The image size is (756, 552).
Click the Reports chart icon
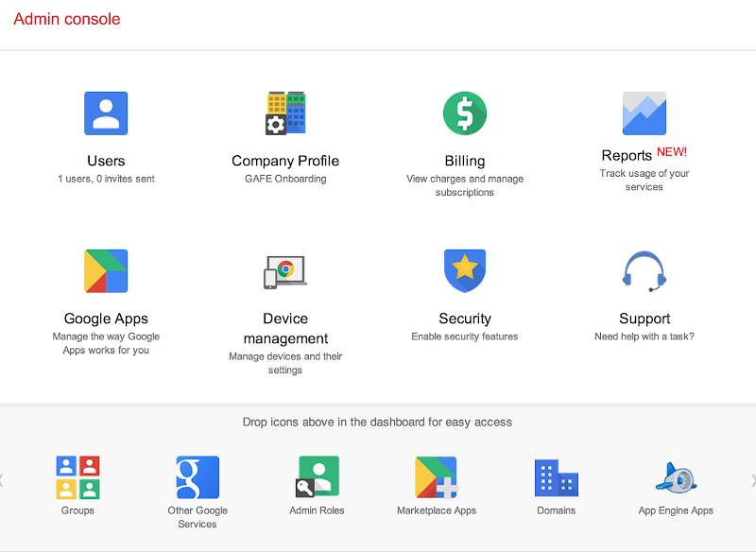point(644,113)
